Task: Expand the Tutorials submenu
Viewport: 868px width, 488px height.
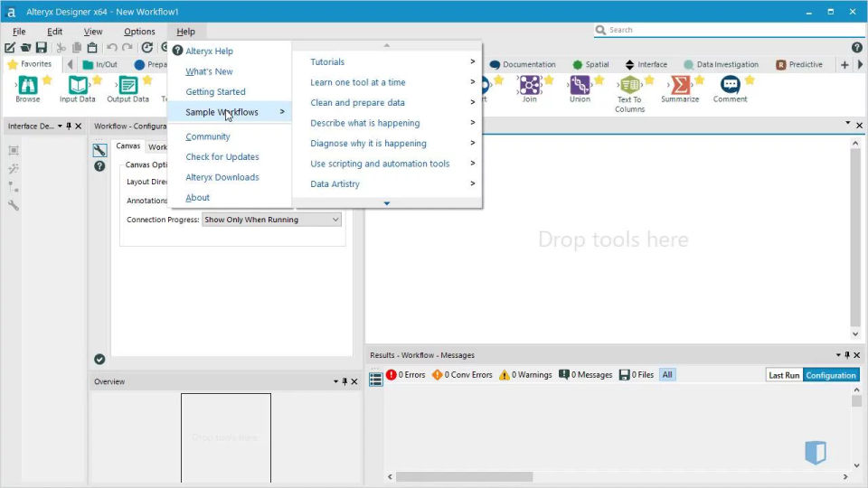Action: (388, 62)
